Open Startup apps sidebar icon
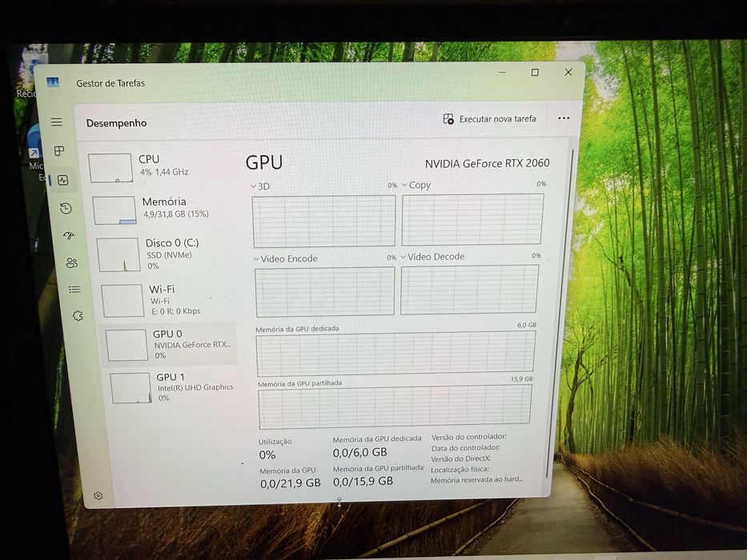This screenshot has width=747, height=560. click(69, 235)
